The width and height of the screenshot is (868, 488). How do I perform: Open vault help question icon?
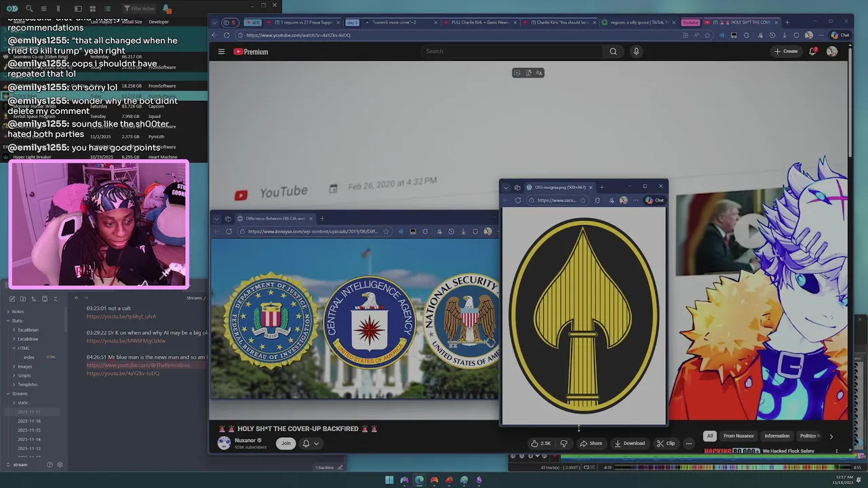50,465
